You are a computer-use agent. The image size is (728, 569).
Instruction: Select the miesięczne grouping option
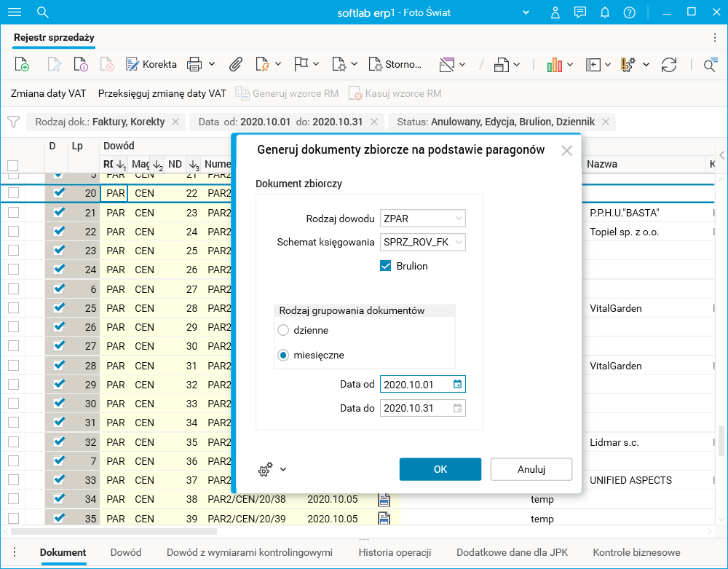coord(284,356)
